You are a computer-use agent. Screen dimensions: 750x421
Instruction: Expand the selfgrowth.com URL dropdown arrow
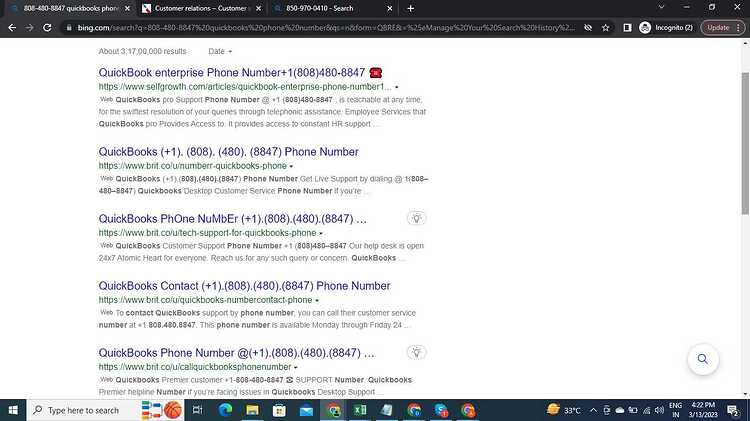397,87
